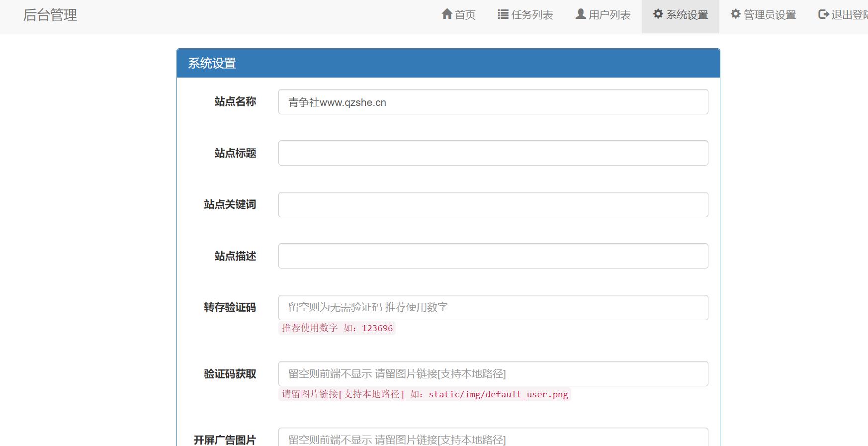This screenshot has height=446, width=868.
Task: Click hint mentioning static/img/default_user.png
Action: [x=425, y=394]
